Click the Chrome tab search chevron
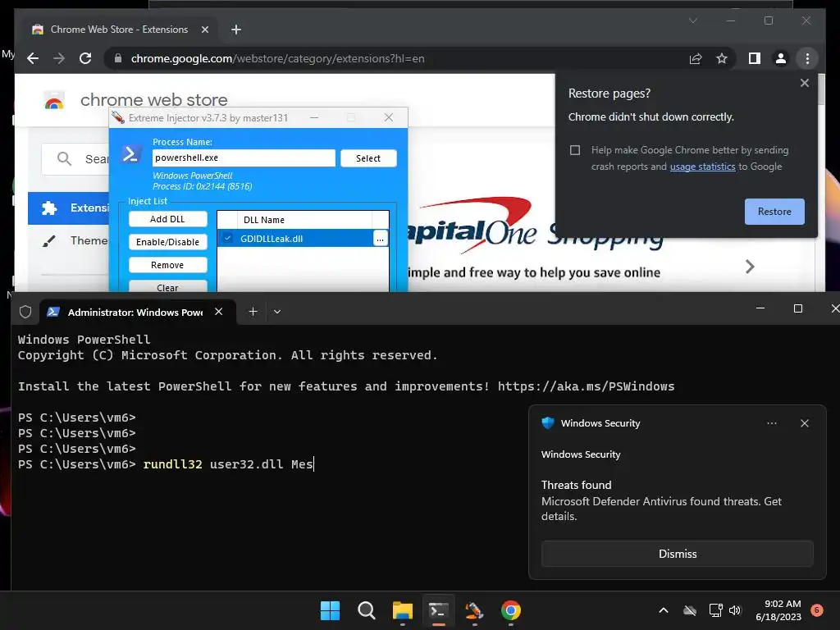This screenshot has width=840, height=630. (x=692, y=21)
